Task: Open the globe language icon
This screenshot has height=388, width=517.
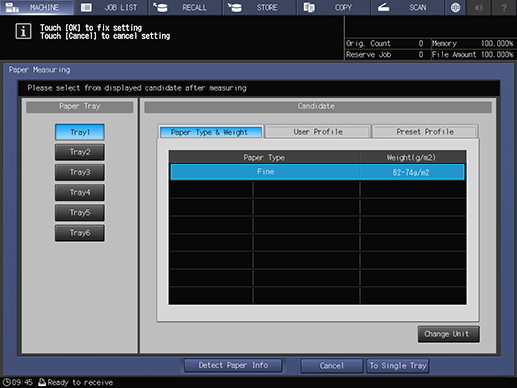Action: [455, 7]
